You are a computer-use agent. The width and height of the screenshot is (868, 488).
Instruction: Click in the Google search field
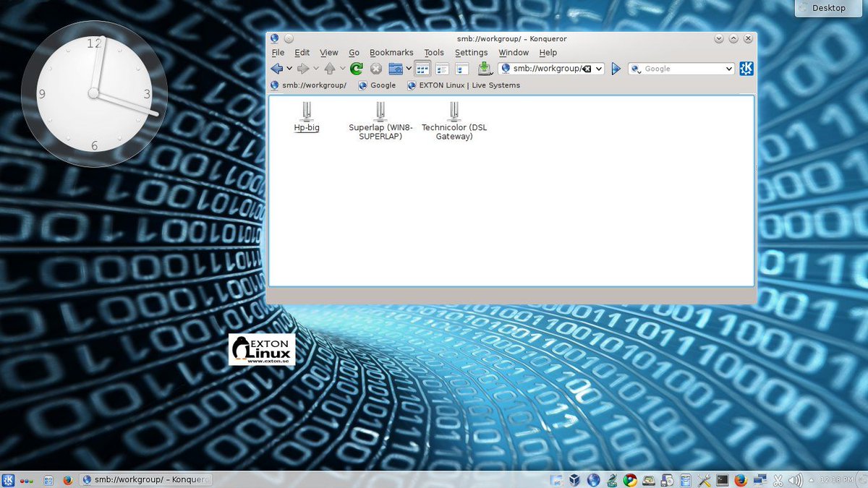pyautogui.click(x=683, y=69)
